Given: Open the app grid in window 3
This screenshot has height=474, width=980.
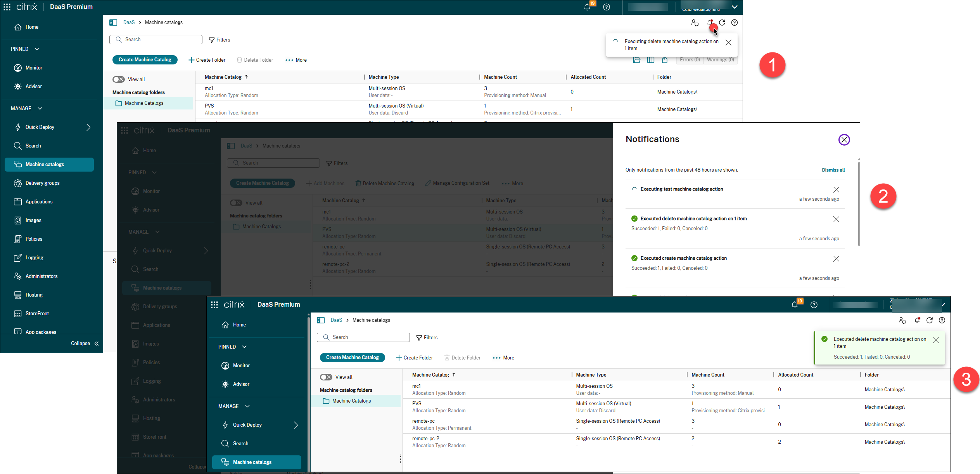Looking at the screenshot, I should click(214, 305).
